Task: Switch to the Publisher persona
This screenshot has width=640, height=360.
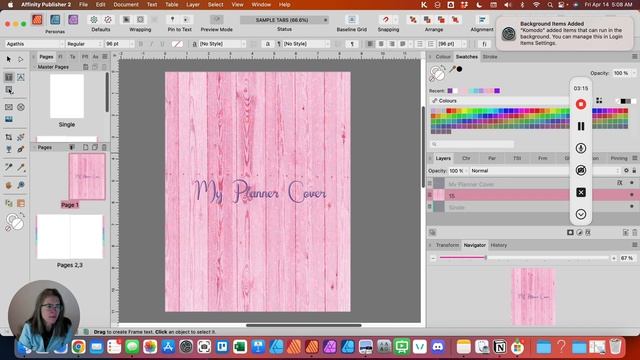Action: pyautogui.click(x=37, y=20)
